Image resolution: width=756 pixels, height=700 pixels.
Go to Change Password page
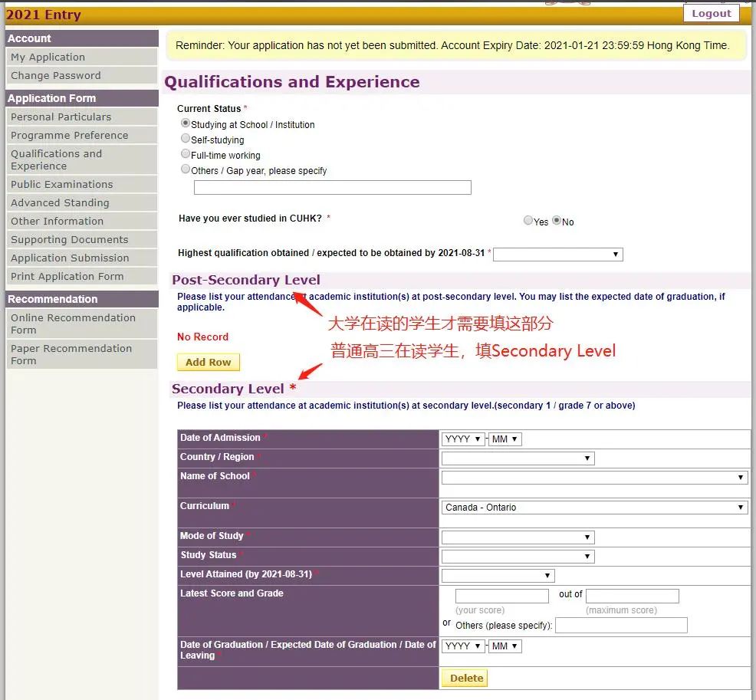pyautogui.click(x=82, y=75)
